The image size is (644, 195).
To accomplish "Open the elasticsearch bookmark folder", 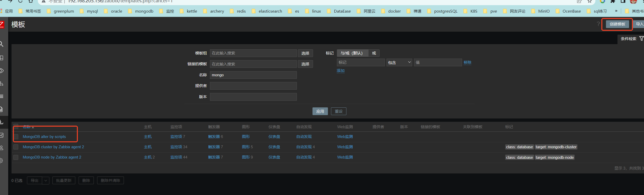I will [267, 11].
